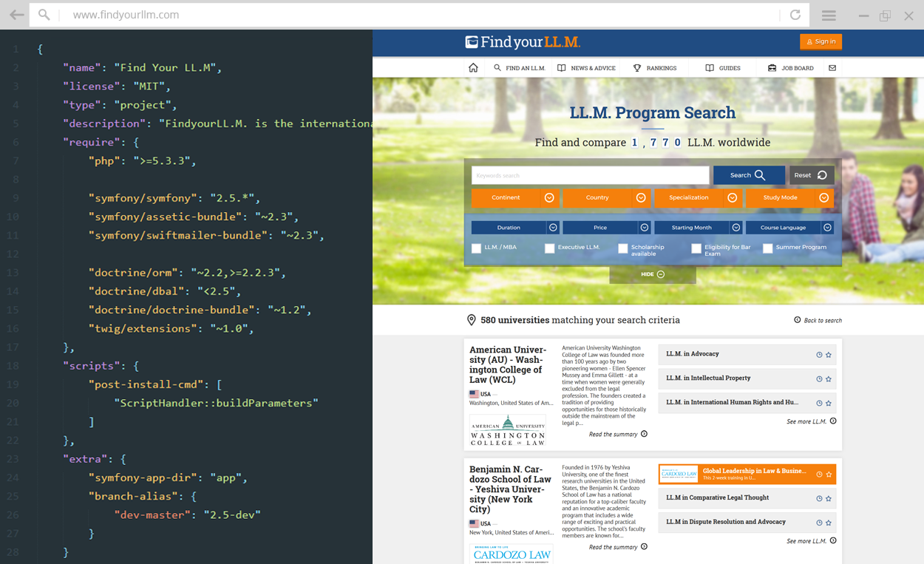
Task: Click clock icon on International Human Rights row
Action: [819, 404]
